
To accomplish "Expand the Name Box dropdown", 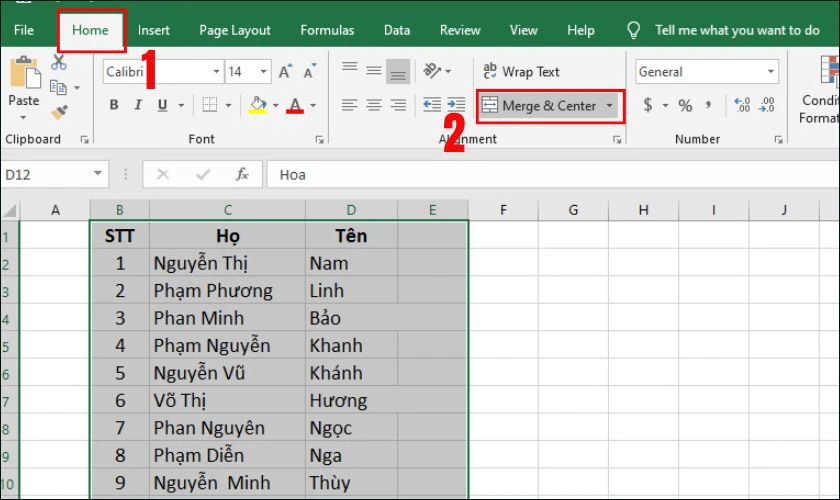I will coord(98,173).
